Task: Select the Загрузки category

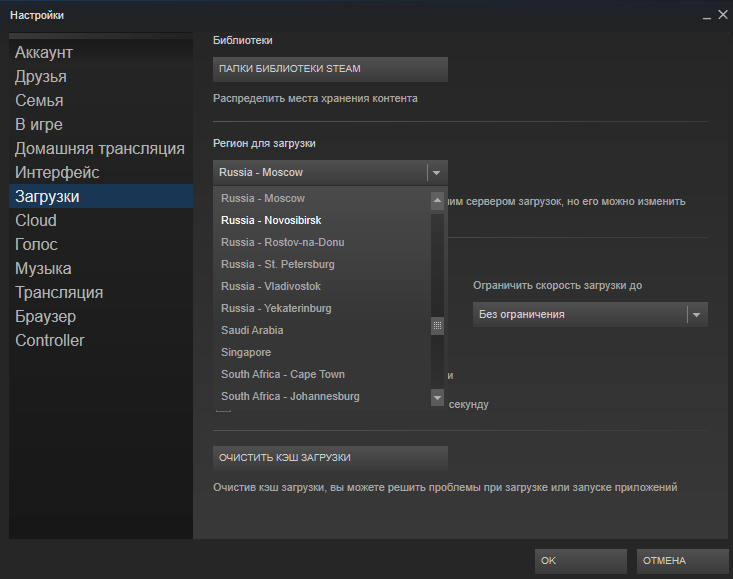Action: [101, 196]
